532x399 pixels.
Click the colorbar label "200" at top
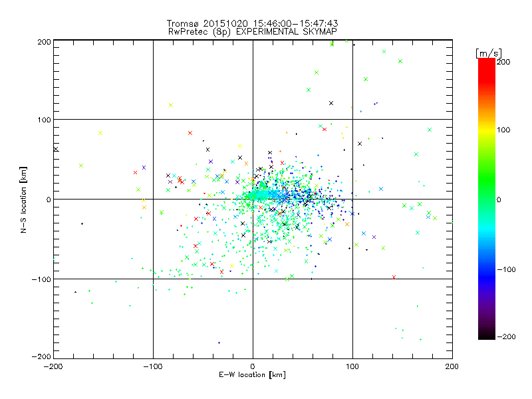[503, 62]
